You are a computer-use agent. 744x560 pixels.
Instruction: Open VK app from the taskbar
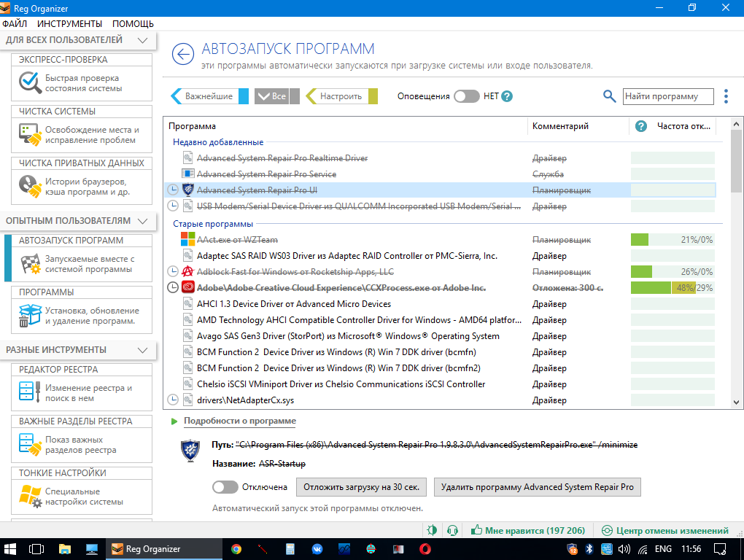pos(317,549)
